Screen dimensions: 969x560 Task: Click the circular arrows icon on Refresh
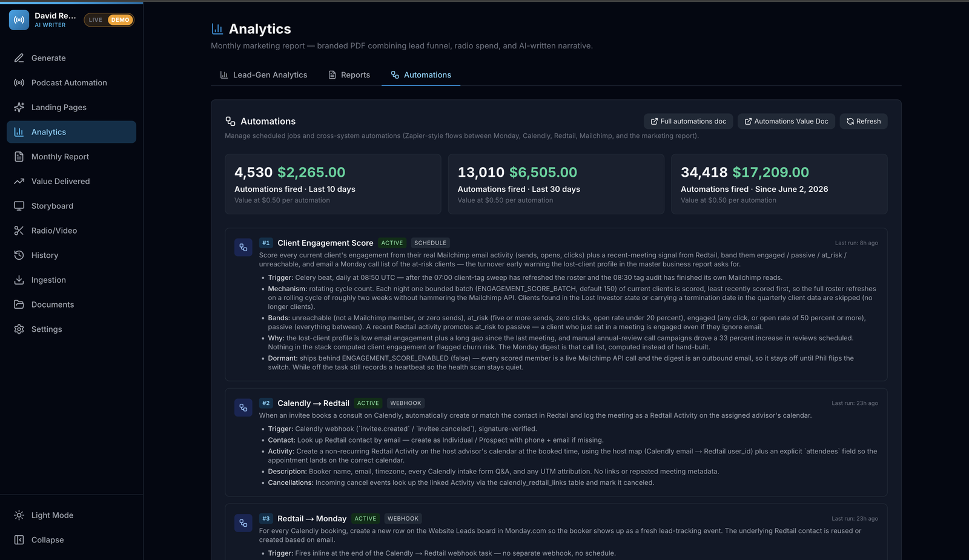pos(850,122)
